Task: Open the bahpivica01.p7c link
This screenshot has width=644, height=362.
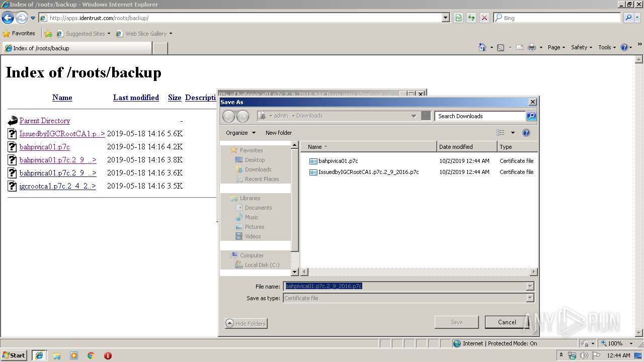Action: pos(45,147)
